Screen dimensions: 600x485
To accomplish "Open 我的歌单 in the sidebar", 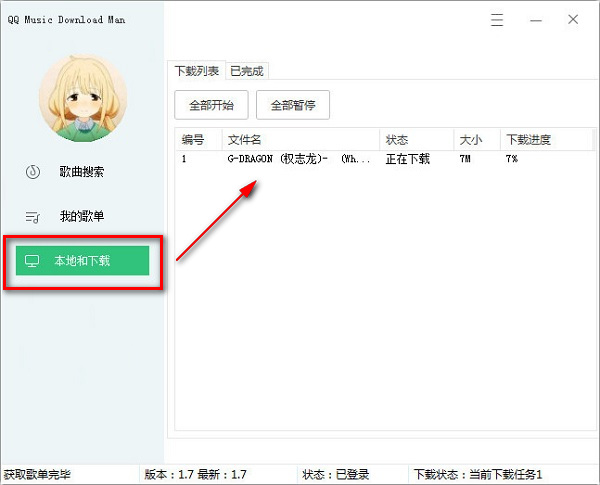I will [82, 216].
